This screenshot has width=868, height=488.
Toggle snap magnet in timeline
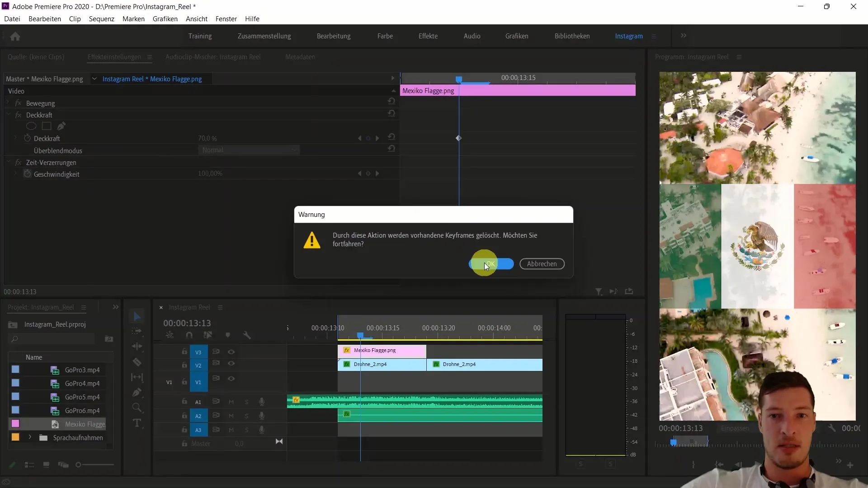coord(189,335)
